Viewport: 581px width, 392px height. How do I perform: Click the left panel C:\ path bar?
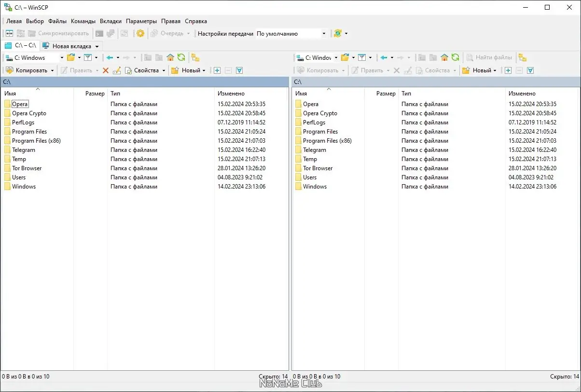(145, 82)
